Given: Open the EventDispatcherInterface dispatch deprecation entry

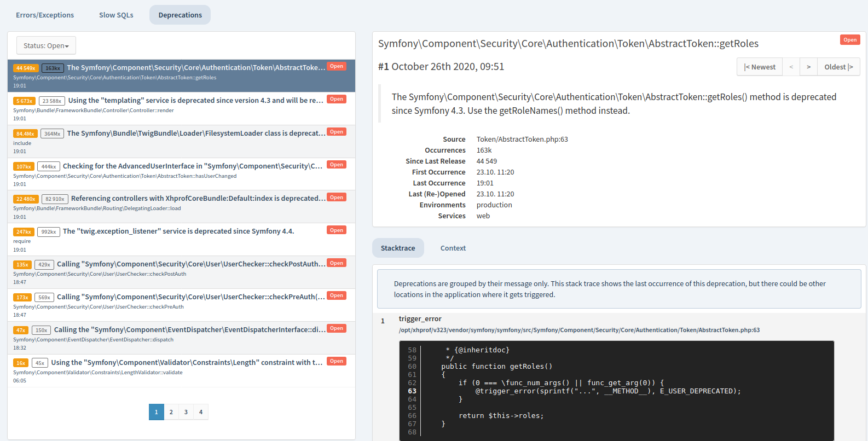Looking at the screenshot, I should pos(181,338).
